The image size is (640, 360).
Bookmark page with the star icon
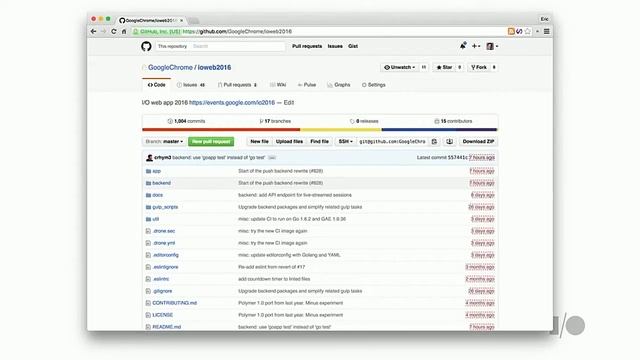click(x=528, y=31)
